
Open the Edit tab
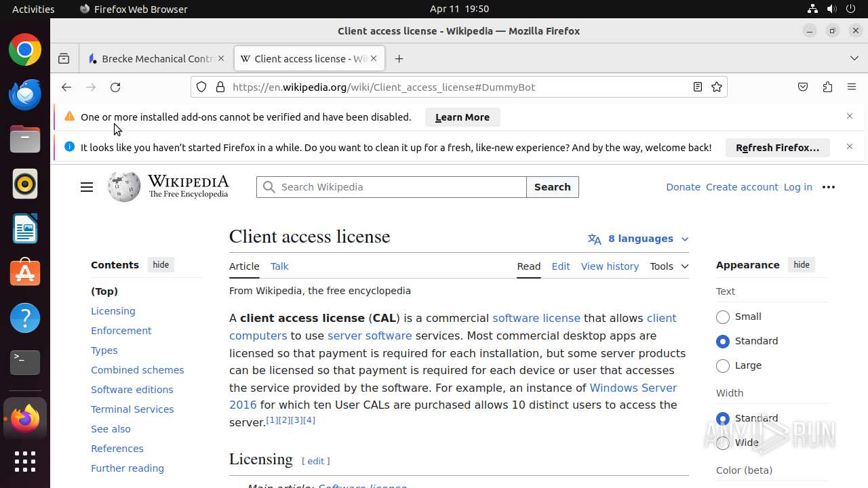click(x=561, y=266)
